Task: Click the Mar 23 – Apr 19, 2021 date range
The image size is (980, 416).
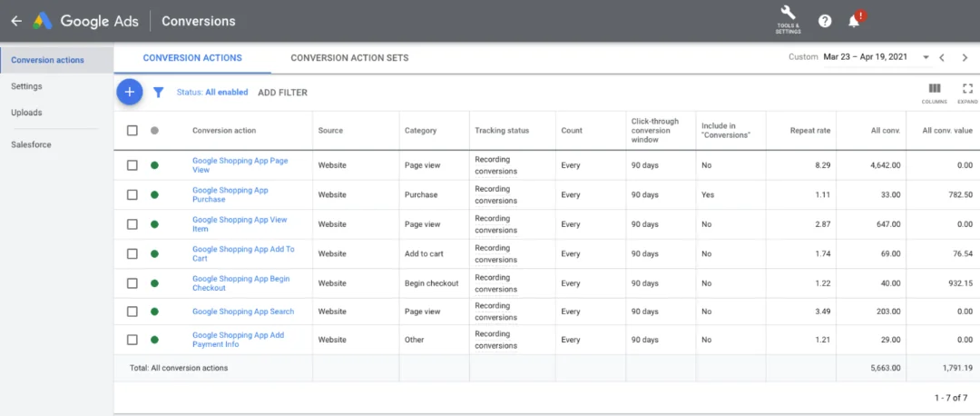Action: click(x=865, y=57)
